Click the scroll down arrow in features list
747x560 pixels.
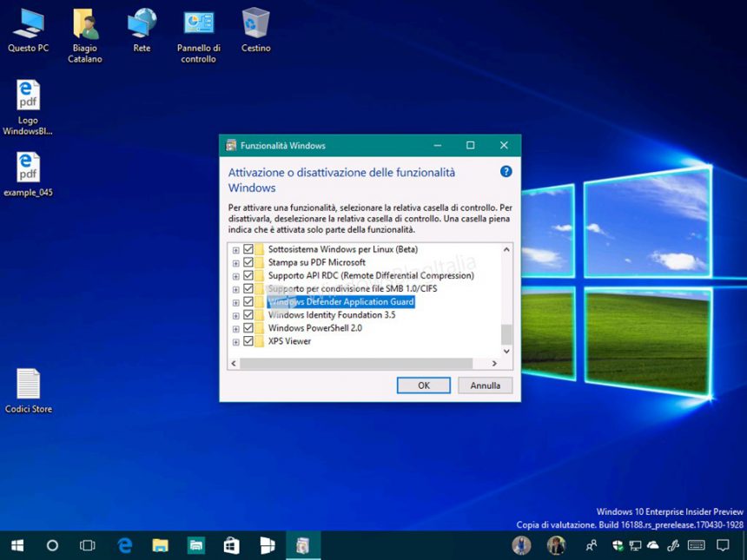[x=506, y=352]
